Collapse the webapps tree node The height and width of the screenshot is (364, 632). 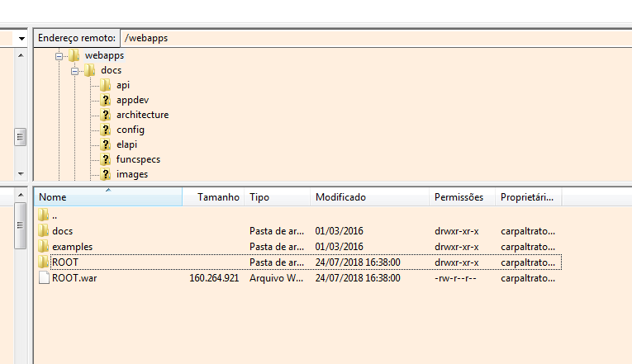(x=59, y=56)
